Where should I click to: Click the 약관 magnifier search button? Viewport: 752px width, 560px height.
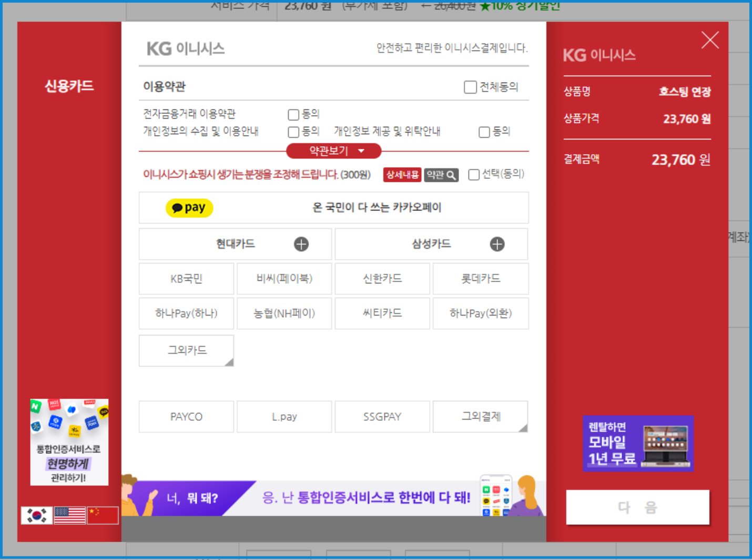click(441, 175)
